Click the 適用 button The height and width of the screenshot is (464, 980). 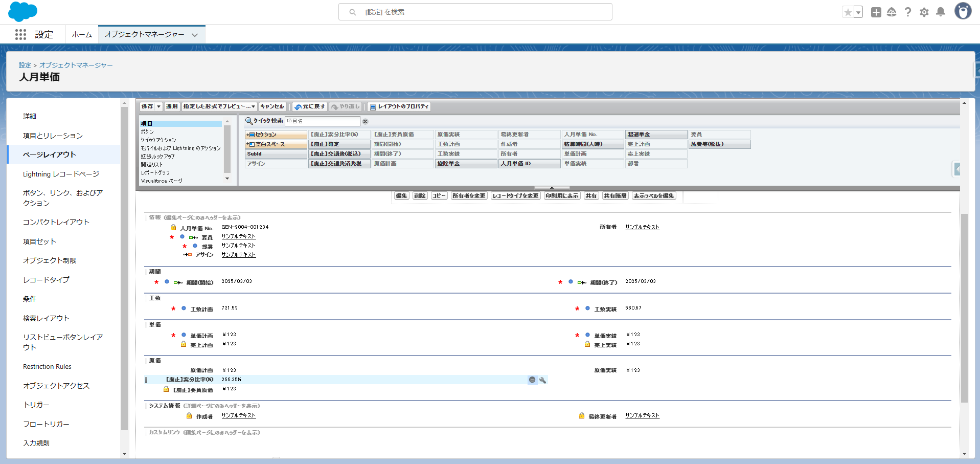(x=172, y=106)
